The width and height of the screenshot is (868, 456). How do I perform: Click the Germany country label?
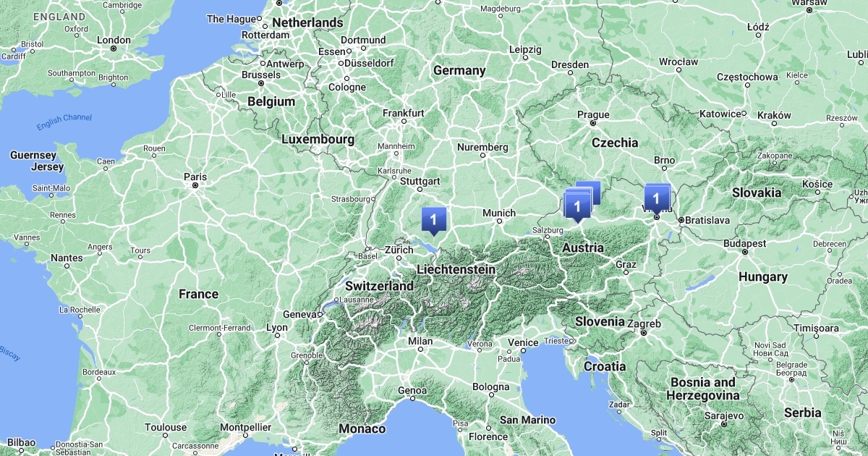[459, 70]
